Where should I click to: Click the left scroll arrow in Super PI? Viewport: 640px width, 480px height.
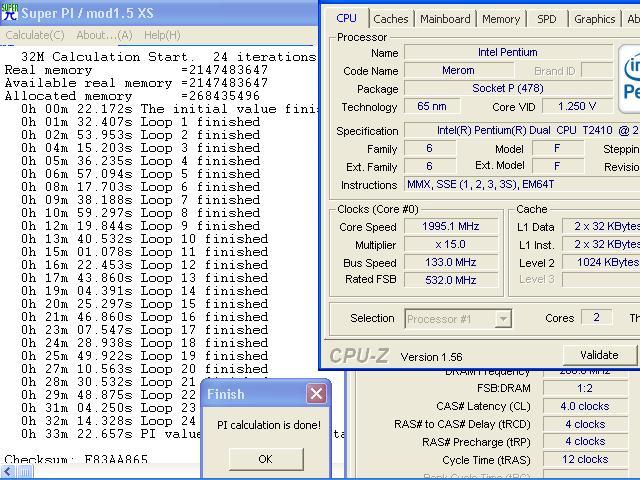[8, 472]
